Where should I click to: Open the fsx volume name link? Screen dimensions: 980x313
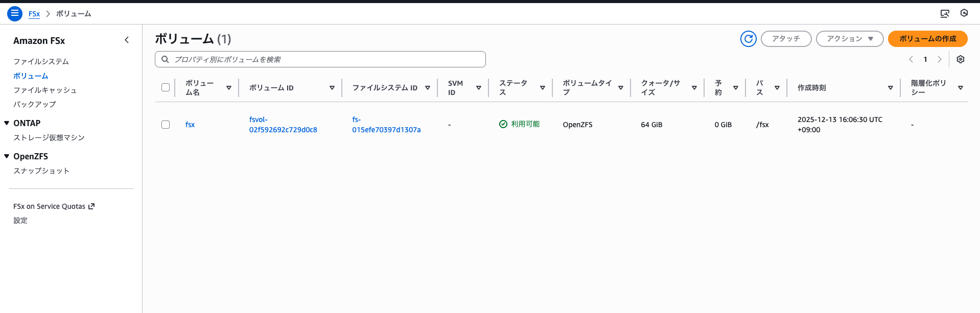tap(190, 125)
